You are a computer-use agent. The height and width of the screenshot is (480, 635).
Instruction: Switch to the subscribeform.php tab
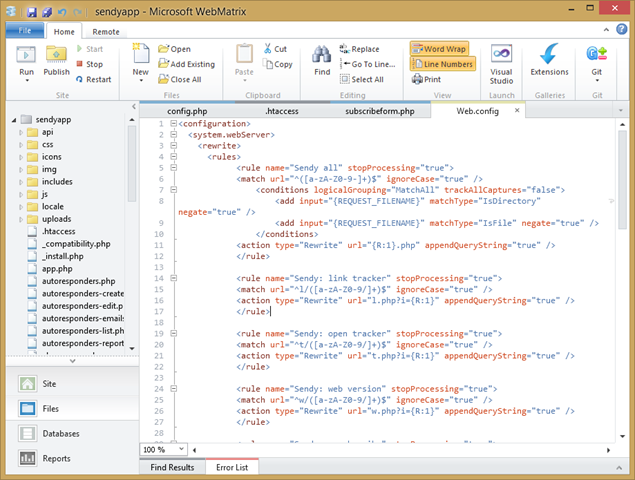(380, 111)
